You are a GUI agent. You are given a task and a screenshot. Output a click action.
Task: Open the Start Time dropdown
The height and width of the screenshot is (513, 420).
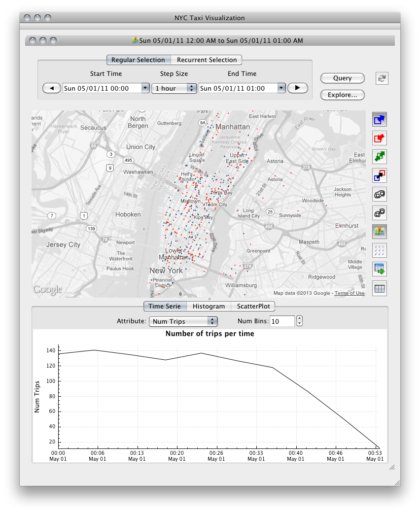(145, 88)
